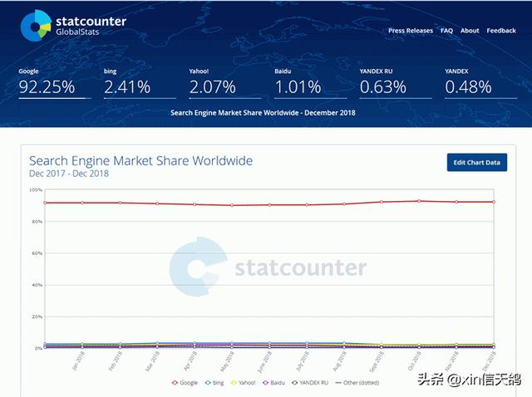Viewport: 532px width, 397px height.
Task: Click the Aug 2018 x-axis label
Action: pos(340,361)
